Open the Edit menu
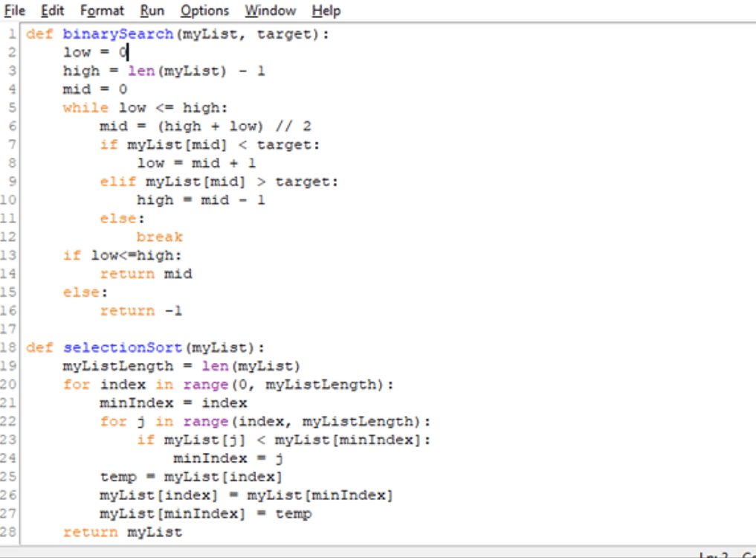The height and width of the screenshot is (558, 756). 51,10
